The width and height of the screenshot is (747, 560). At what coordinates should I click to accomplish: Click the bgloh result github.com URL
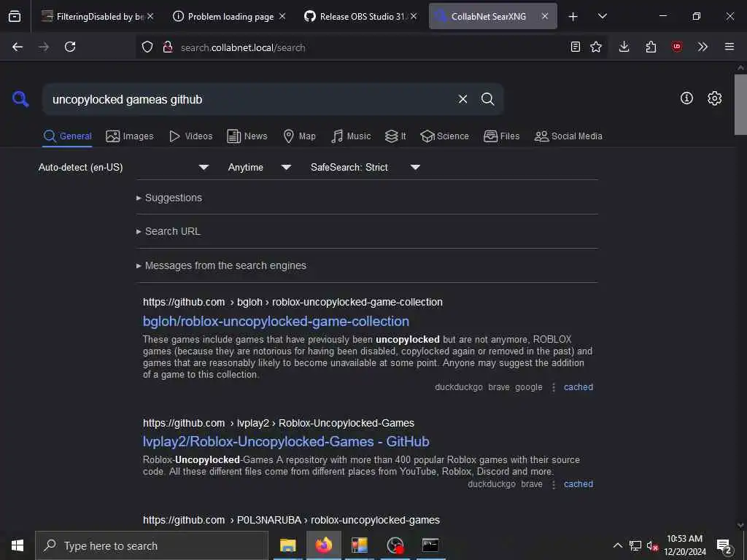[x=293, y=303]
